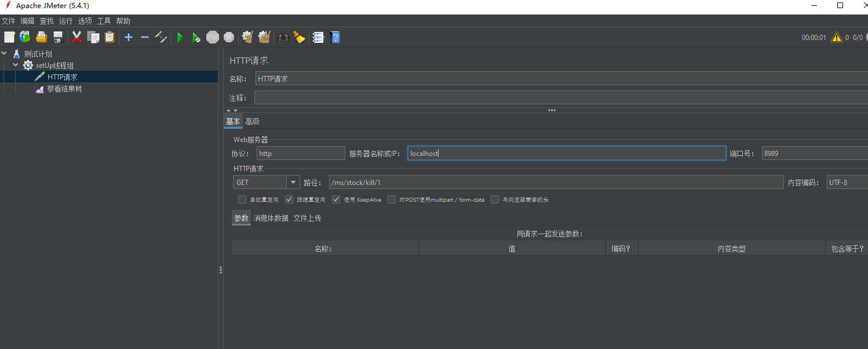Select the setUp线程组 gear icon
868x349 pixels.
[x=28, y=65]
